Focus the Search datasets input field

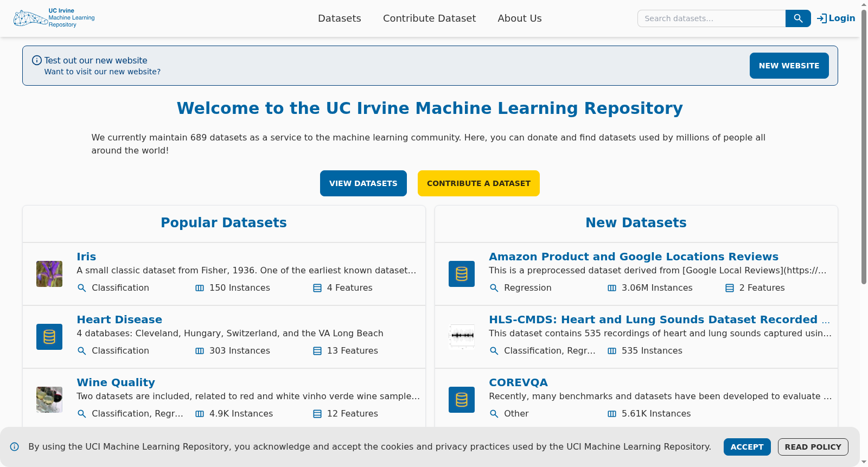coord(711,18)
